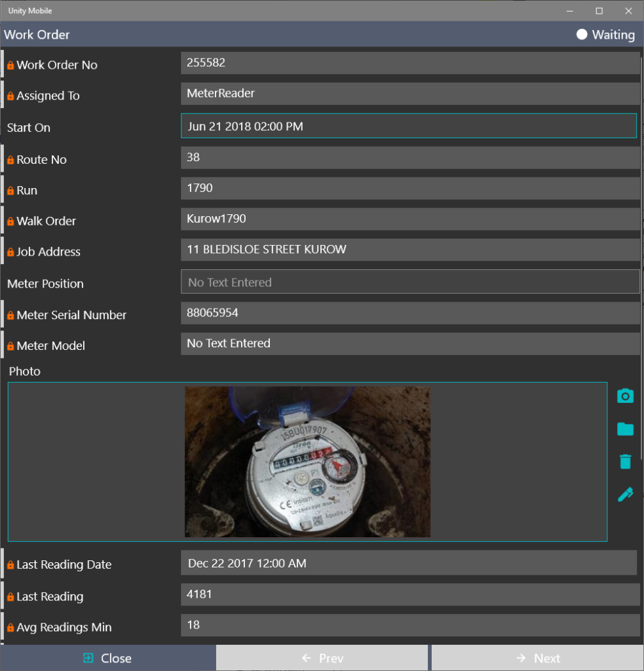Click the Route No field showing 38
Image resolution: width=644 pixels, height=671 pixels.
(409, 157)
